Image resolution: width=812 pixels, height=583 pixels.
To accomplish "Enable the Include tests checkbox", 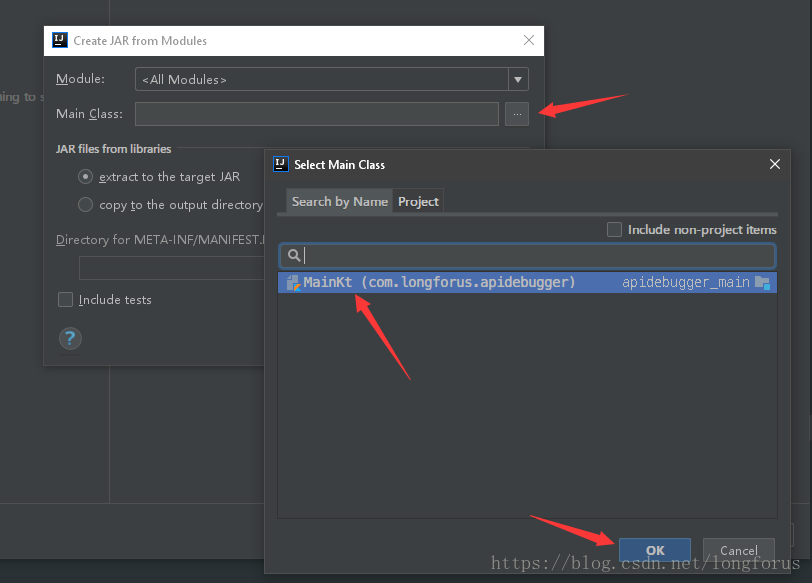I will [65, 299].
